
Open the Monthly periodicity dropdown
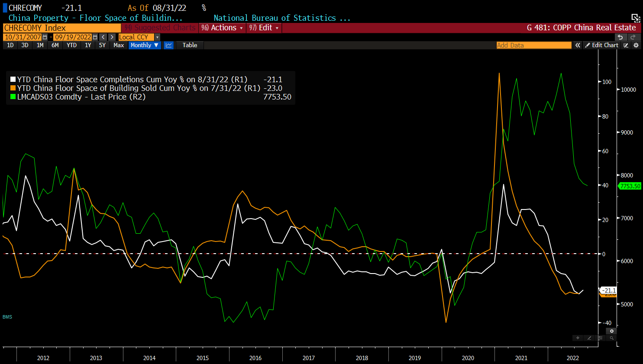click(144, 45)
